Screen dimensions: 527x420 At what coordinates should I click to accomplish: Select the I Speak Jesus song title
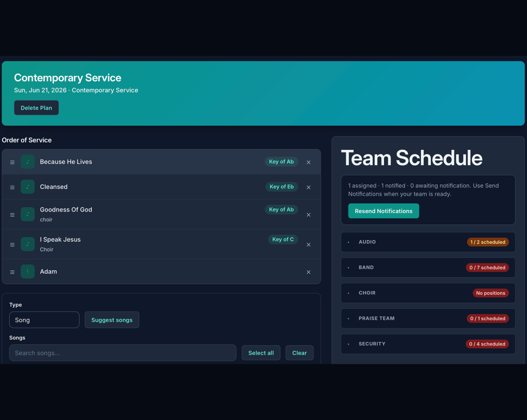pyautogui.click(x=60, y=239)
